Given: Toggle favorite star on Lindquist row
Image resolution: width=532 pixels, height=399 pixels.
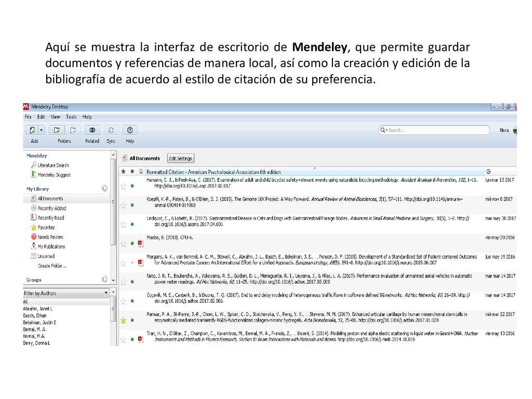Looking at the screenshot, I should 124,224.
